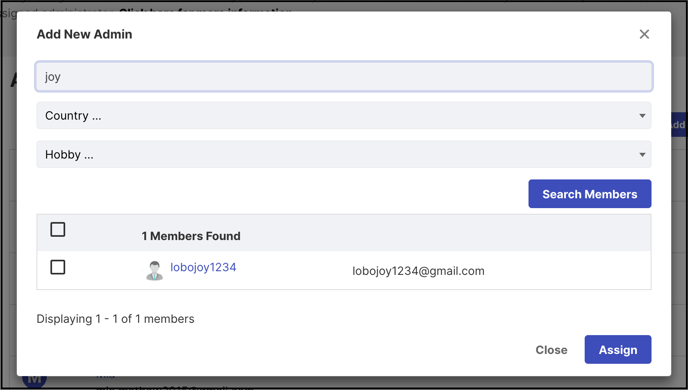Viewport: 688px width, 390px height.
Task: Open the lobojoy1234 profile link
Action: 203,267
